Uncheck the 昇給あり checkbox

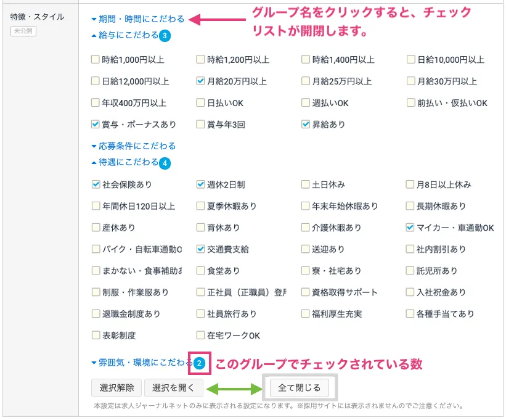pos(306,125)
